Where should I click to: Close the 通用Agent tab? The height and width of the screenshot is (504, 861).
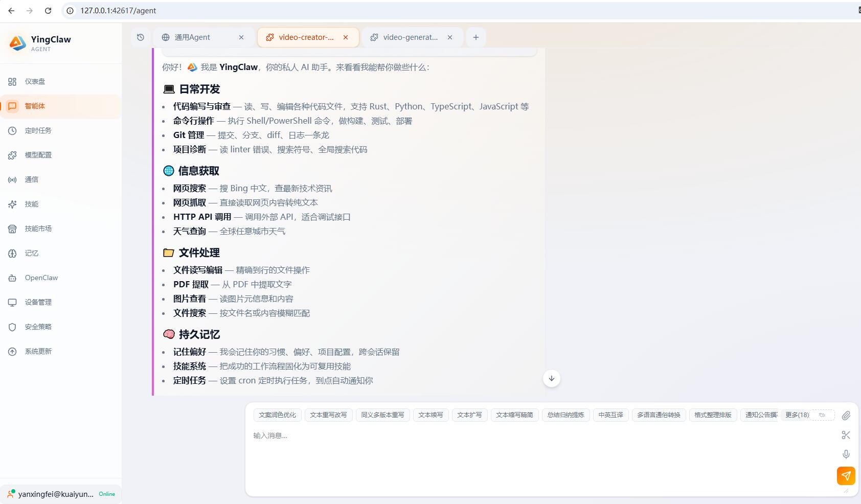[241, 37]
